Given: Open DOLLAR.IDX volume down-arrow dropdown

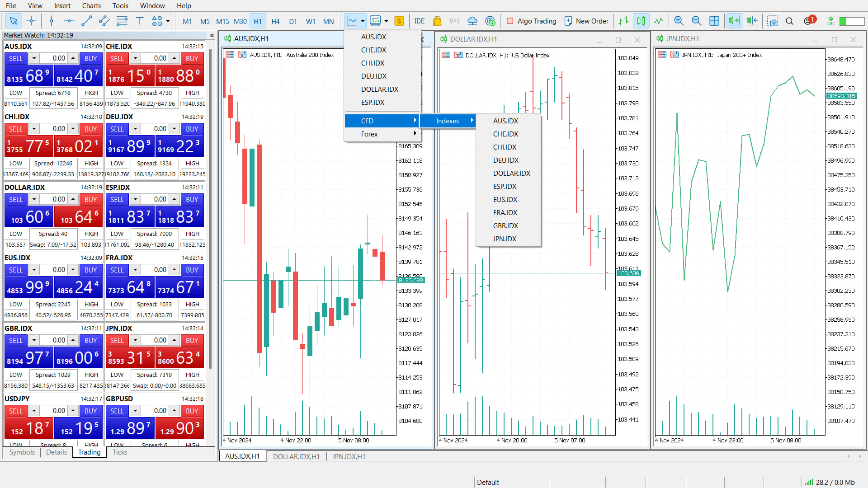Looking at the screenshot, I should (34, 199).
